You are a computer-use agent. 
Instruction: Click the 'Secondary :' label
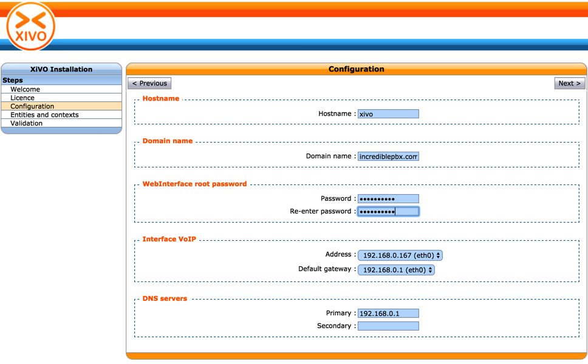[x=337, y=326]
